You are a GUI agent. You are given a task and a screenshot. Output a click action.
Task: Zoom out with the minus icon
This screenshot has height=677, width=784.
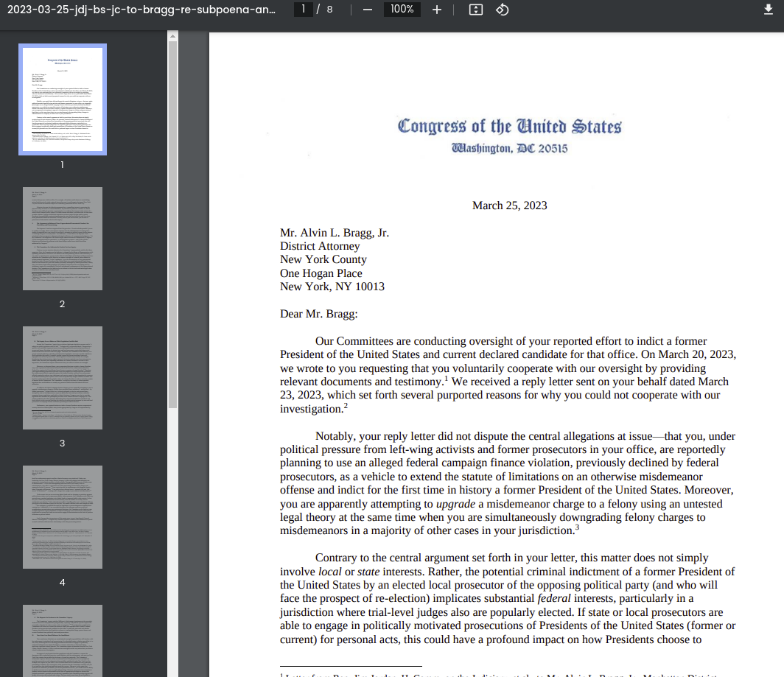pyautogui.click(x=368, y=10)
